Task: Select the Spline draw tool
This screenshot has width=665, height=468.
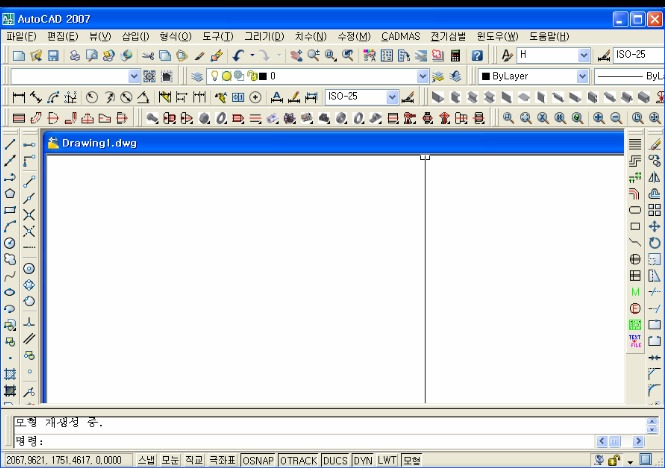Action: pos(10,276)
